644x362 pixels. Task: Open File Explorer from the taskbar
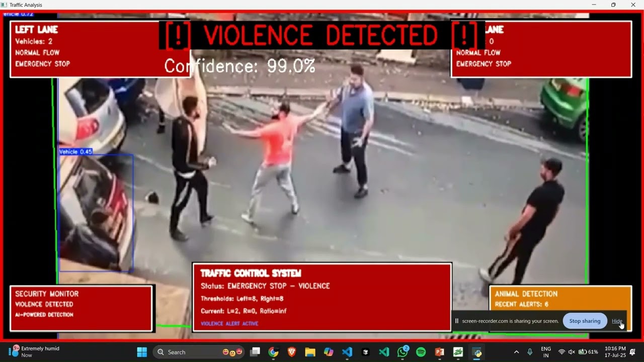310,352
